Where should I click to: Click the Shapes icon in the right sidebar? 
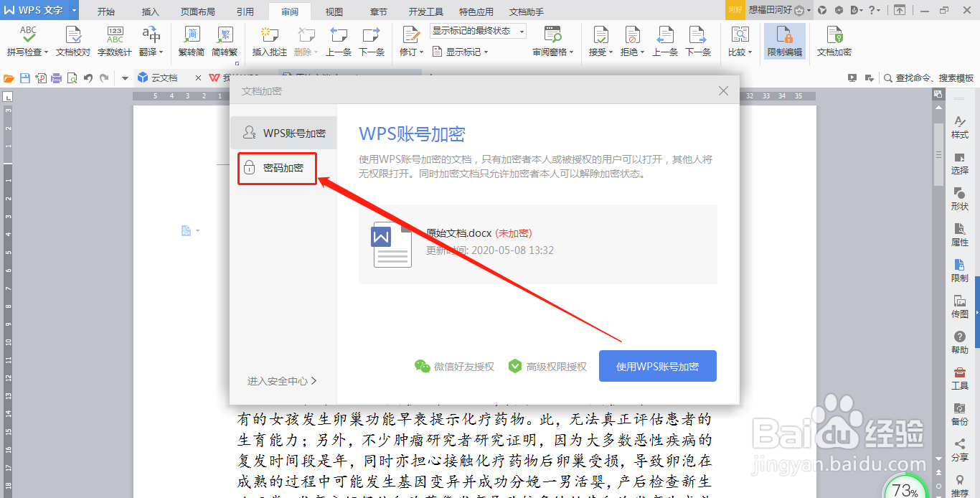coord(960,197)
